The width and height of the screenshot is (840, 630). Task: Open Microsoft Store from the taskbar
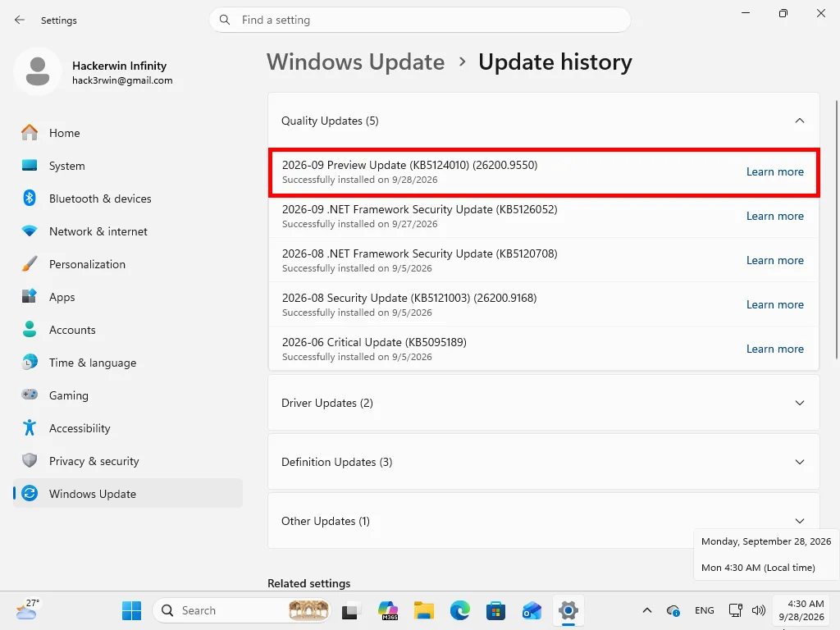point(496,610)
